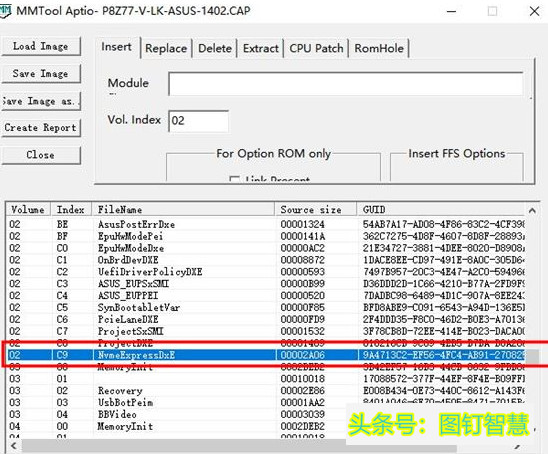Click the MMTool application icon in title bar
The image size is (548, 454).
(5, 10)
